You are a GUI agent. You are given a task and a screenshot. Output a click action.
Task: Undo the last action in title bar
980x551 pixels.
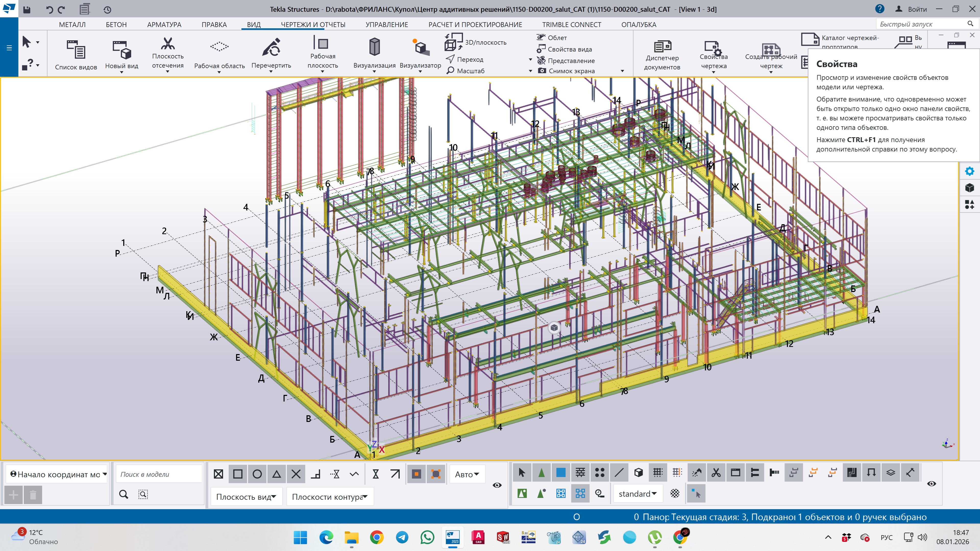coord(49,9)
